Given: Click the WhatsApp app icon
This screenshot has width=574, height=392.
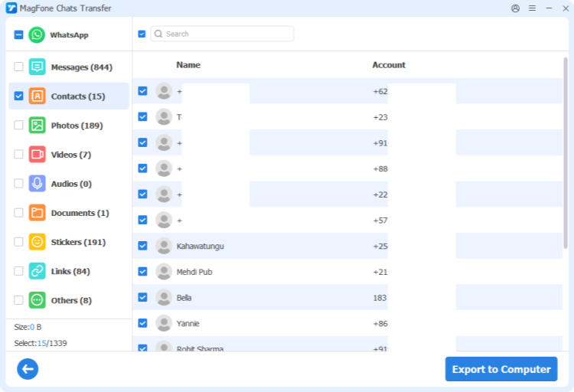Looking at the screenshot, I should (37, 35).
